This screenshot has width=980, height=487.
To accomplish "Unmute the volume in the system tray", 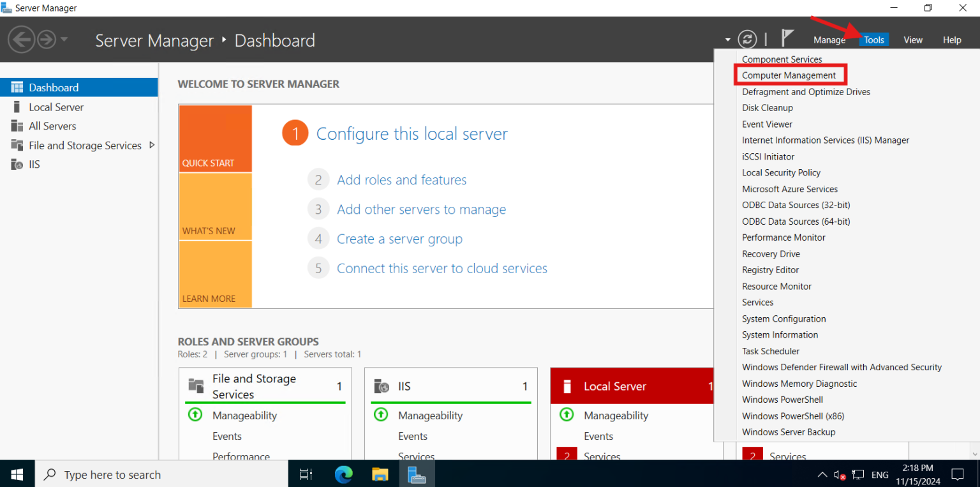I will (839, 474).
